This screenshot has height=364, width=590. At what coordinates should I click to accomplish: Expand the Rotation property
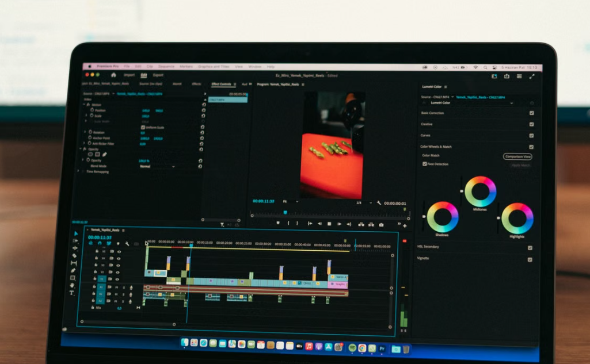[x=85, y=132]
